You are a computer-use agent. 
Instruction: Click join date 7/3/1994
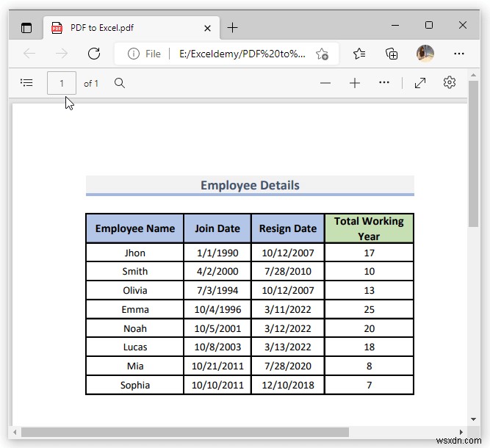217,290
